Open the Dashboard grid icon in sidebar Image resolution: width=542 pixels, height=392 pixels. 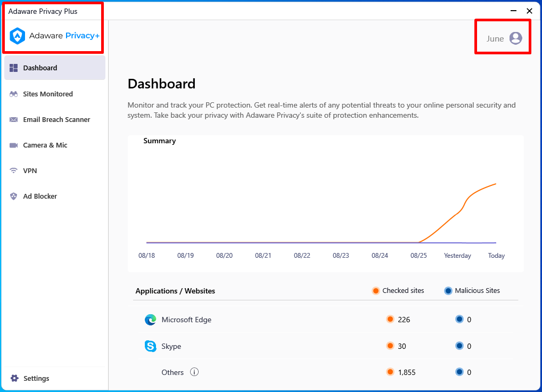[x=13, y=68]
